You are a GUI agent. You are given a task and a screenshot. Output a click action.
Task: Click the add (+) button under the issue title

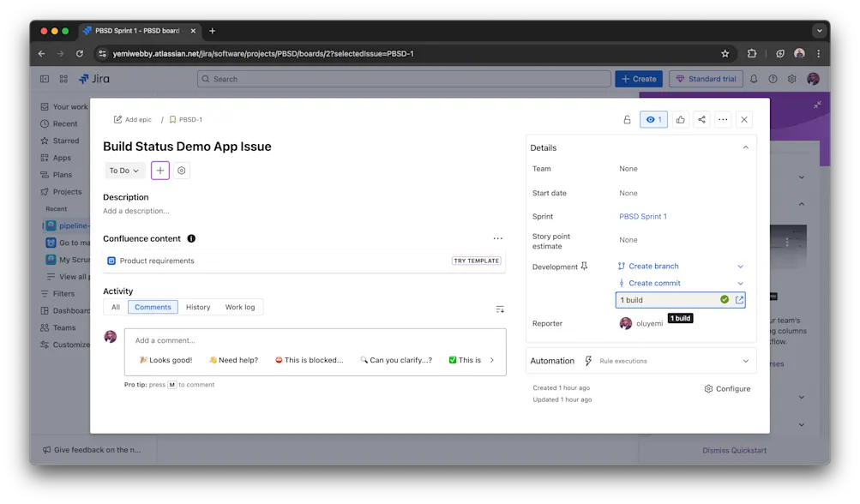pyautogui.click(x=159, y=170)
